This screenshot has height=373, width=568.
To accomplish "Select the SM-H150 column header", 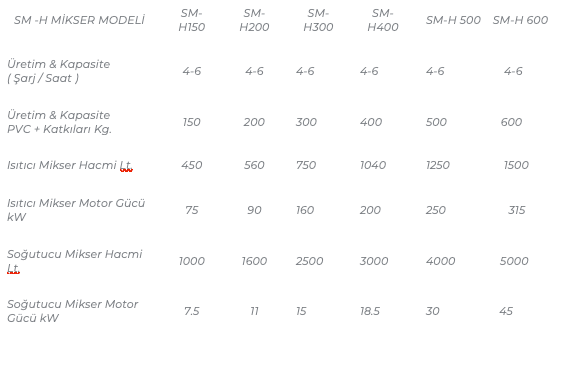I will pyautogui.click(x=192, y=20).
